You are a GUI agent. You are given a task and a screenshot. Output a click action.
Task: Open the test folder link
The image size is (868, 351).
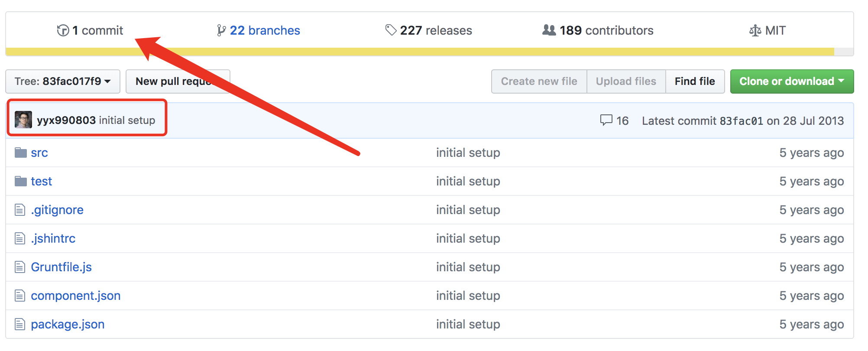(x=41, y=181)
